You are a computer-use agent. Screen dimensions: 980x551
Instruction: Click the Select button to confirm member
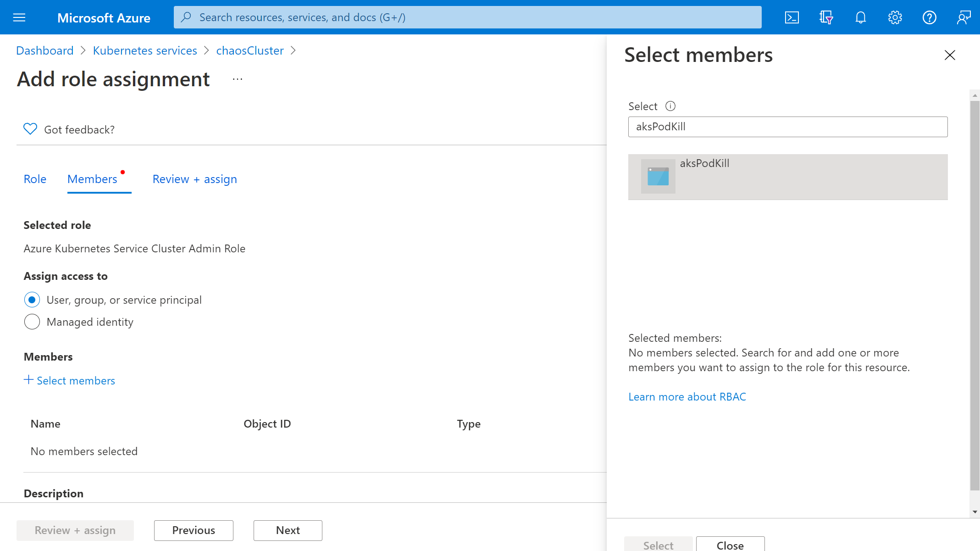[658, 544]
